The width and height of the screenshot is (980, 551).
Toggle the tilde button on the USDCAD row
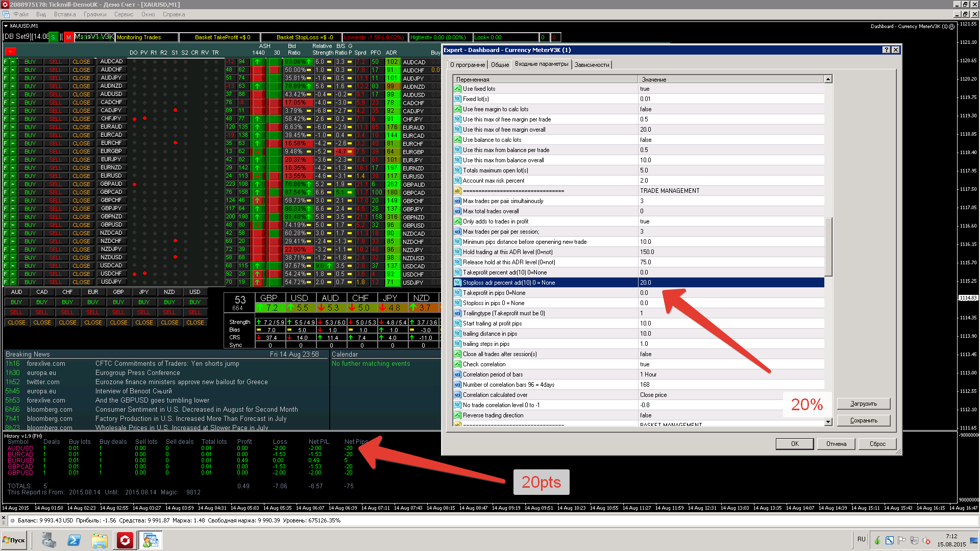tap(13, 266)
